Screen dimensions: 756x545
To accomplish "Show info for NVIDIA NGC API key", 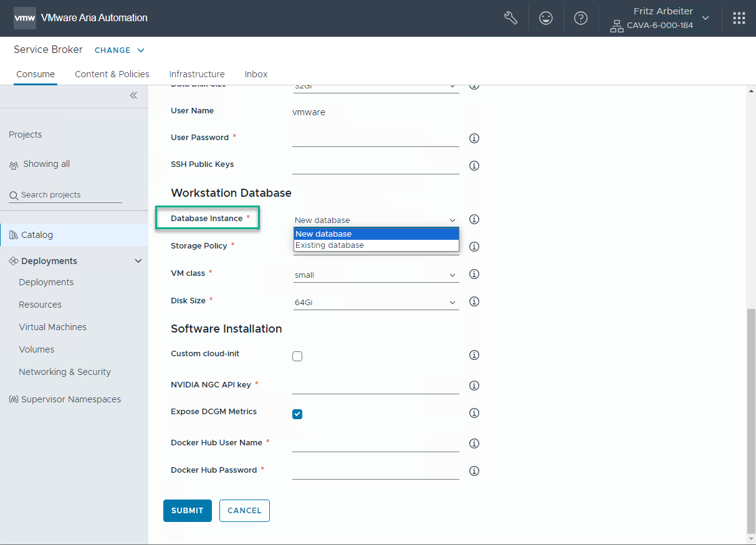I will [x=474, y=386].
